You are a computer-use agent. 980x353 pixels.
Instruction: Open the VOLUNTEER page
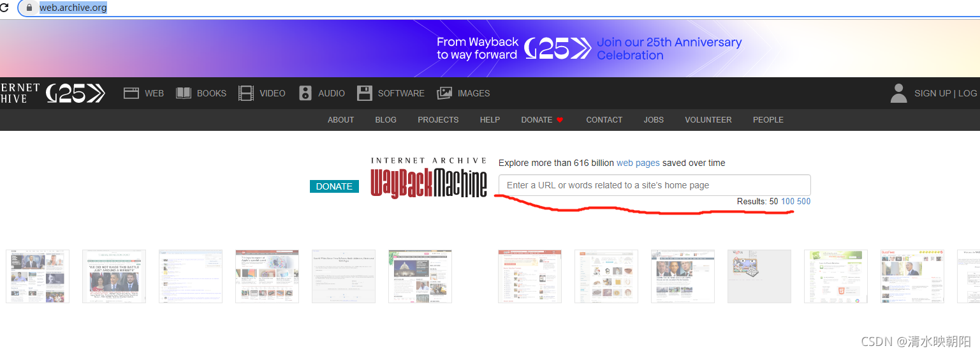pos(708,120)
